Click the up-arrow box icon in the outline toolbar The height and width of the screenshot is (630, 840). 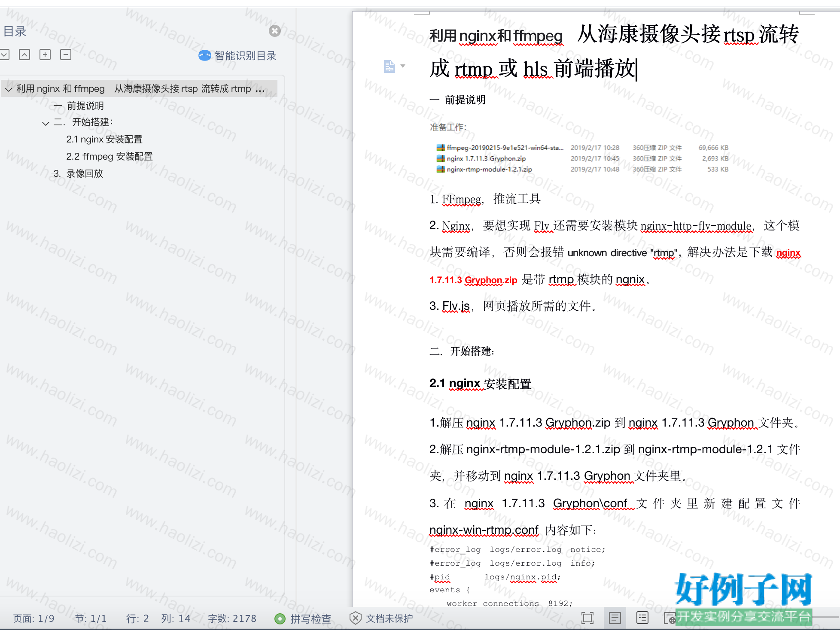pos(24,55)
